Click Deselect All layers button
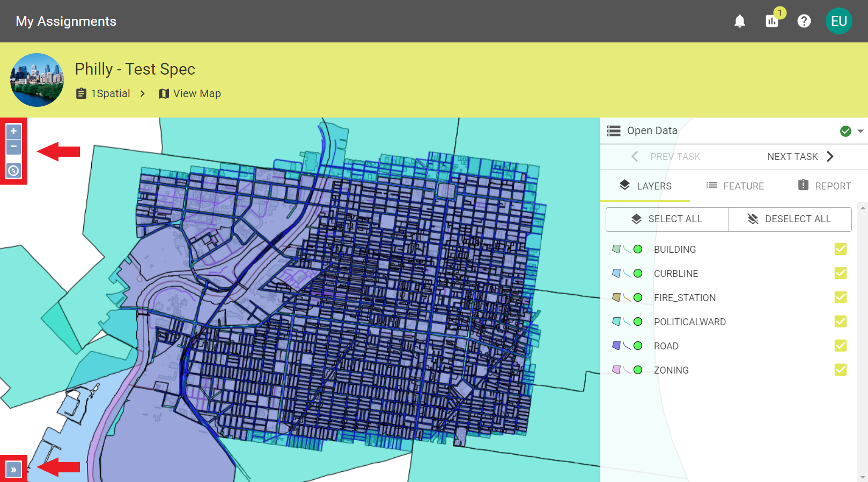 (790, 219)
